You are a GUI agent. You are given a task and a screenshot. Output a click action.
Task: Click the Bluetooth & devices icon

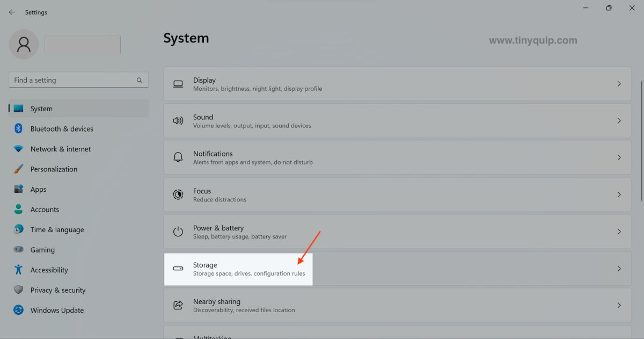pyautogui.click(x=18, y=128)
